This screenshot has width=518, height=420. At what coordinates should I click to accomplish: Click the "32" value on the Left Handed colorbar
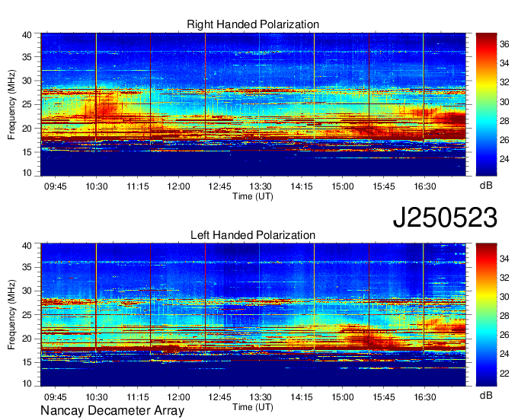(504, 278)
